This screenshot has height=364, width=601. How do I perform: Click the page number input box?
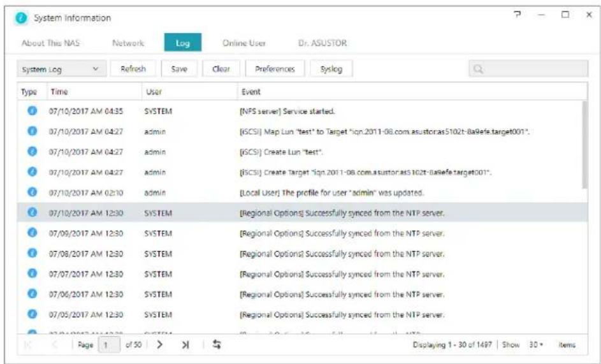[109, 345]
